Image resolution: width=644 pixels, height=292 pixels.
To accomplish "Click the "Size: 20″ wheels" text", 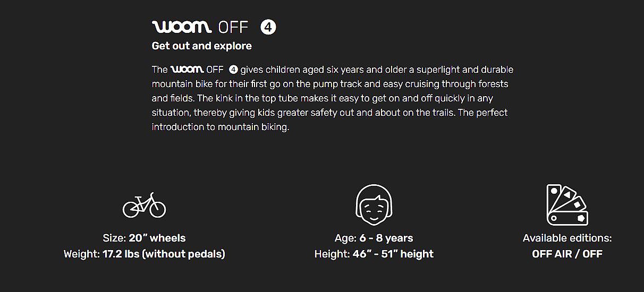I will point(144,238).
